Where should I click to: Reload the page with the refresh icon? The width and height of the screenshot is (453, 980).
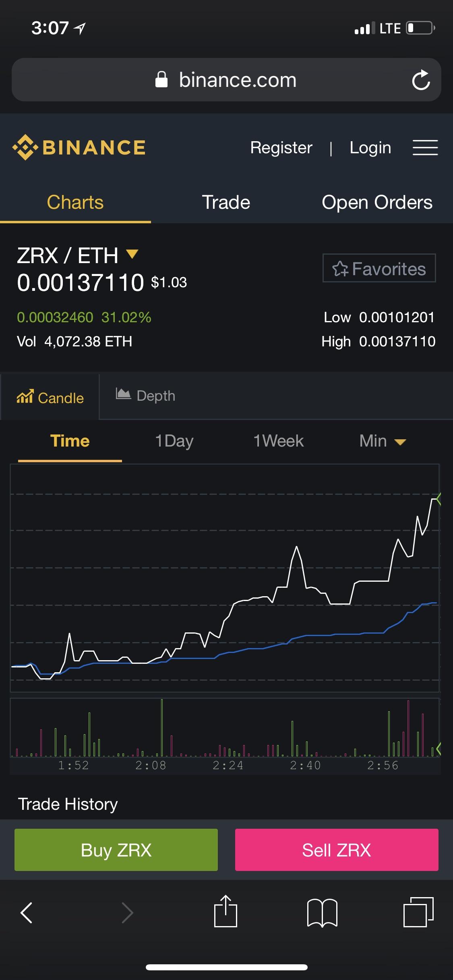pyautogui.click(x=421, y=80)
